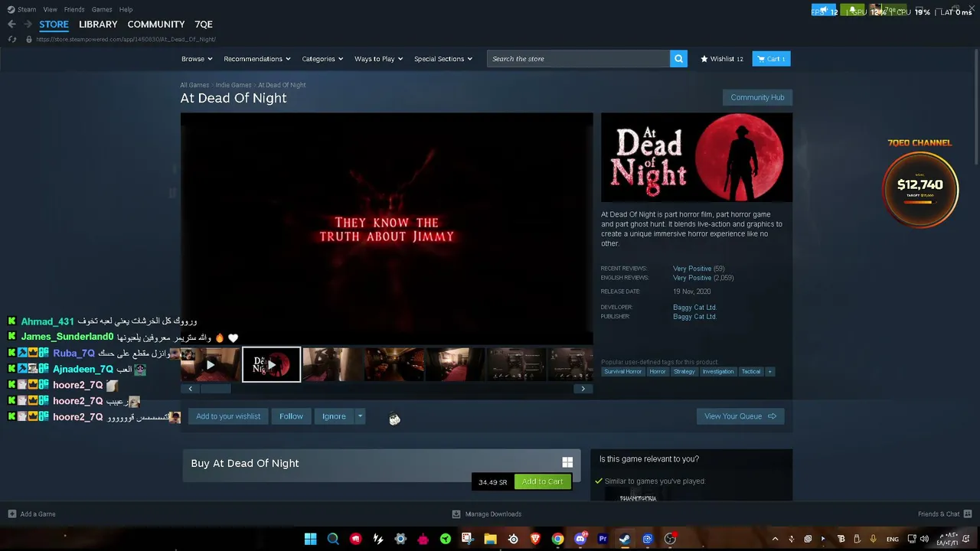Click the Steam icon in the taskbar

(x=625, y=539)
